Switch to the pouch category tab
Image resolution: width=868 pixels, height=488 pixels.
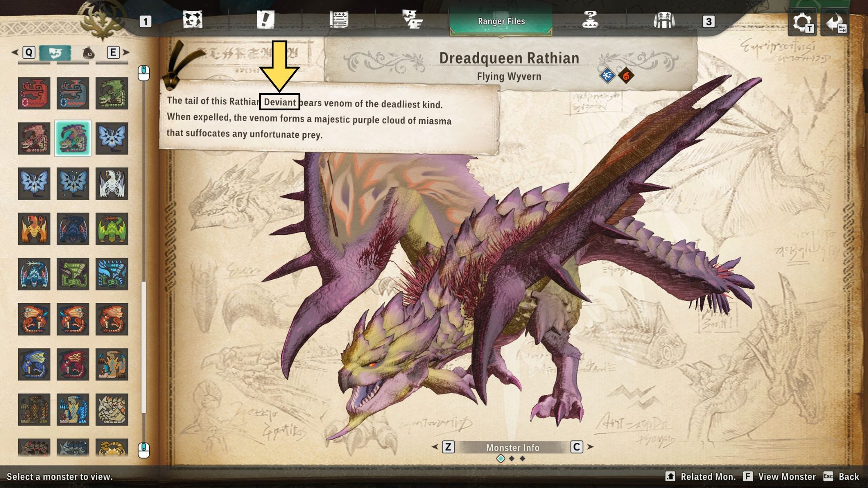[89, 53]
